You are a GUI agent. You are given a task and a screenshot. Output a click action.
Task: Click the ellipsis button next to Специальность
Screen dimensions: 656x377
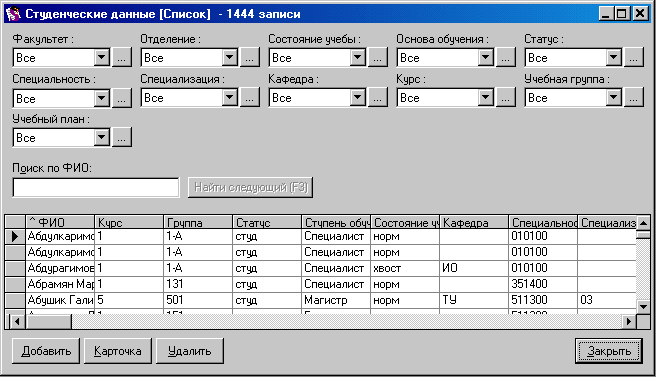(121, 98)
